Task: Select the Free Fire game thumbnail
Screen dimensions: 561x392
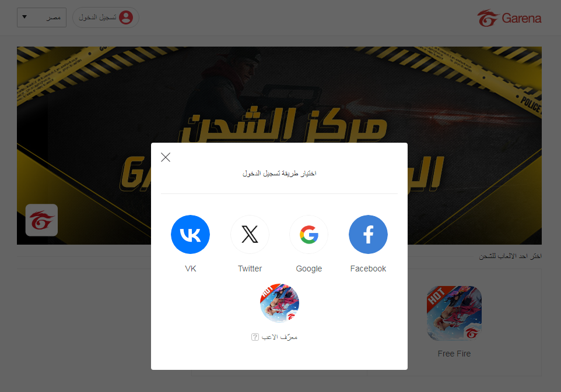Action: click(x=454, y=313)
